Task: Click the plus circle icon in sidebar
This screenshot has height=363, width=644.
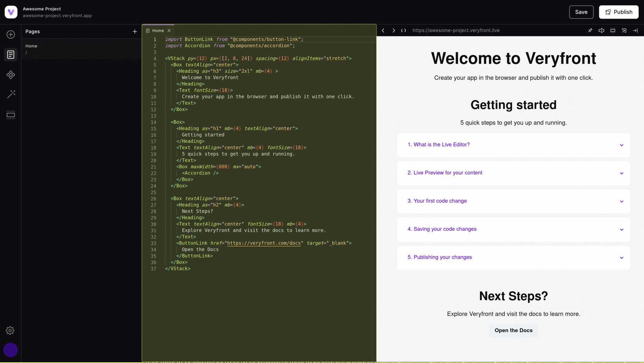Action: [x=11, y=35]
